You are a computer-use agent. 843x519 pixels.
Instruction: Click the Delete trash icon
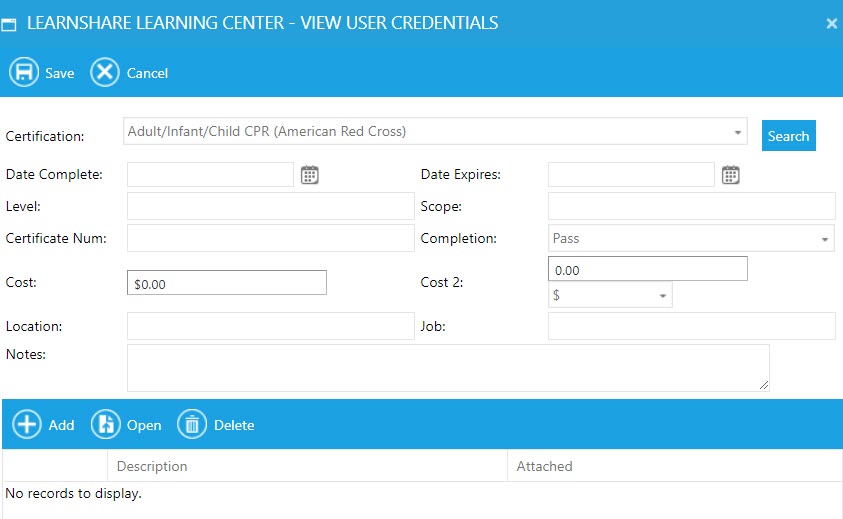click(192, 424)
